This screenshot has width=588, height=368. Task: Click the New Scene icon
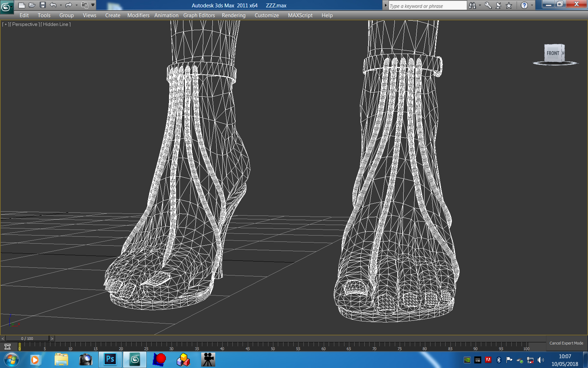(21, 5)
